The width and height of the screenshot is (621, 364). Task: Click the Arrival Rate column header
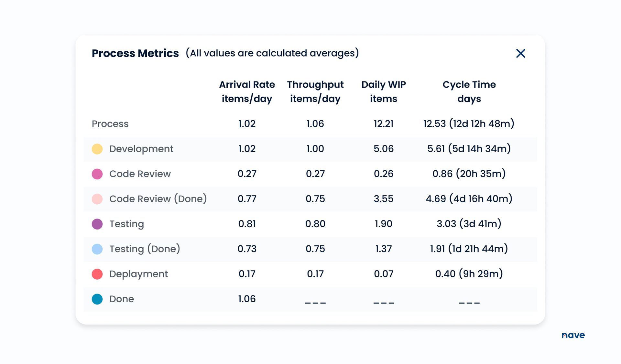pos(247,91)
